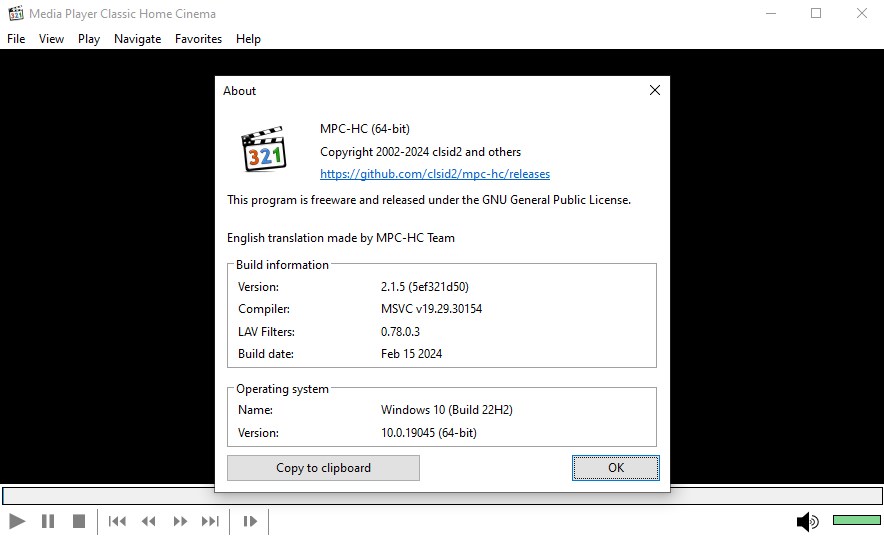Click the 'Build information' group label
The height and width of the screenshot is (540, 884).
(282, 265)
